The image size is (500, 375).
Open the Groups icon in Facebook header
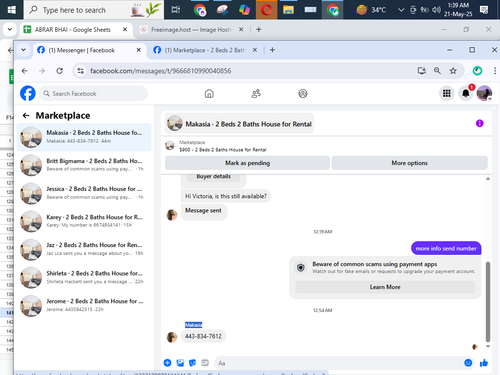point(303,94)
